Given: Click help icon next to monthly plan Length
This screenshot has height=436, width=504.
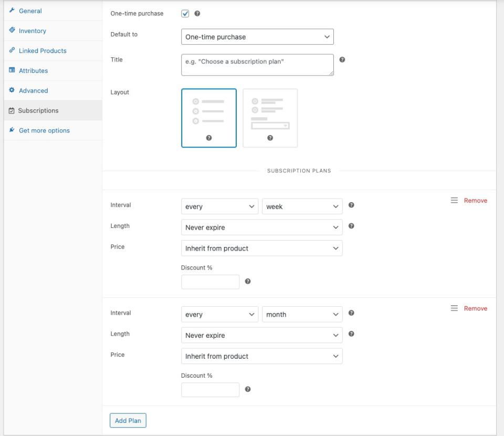Looking at the screenshot, I should click(x=351, y=334).
